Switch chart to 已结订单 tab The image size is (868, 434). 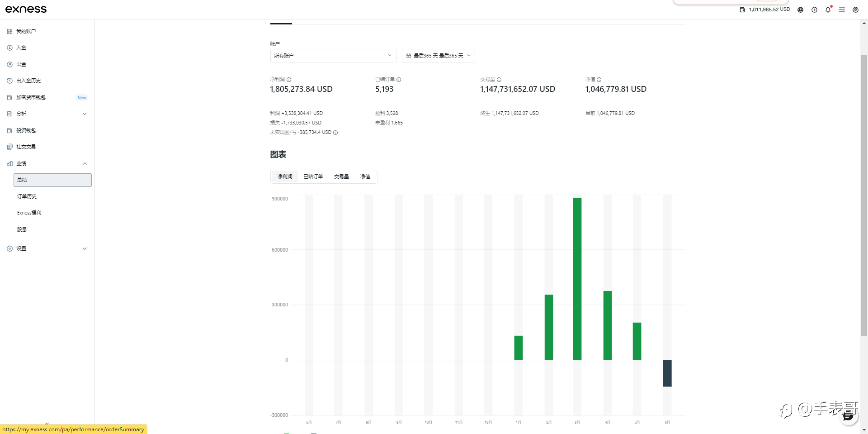coord(313,176)
